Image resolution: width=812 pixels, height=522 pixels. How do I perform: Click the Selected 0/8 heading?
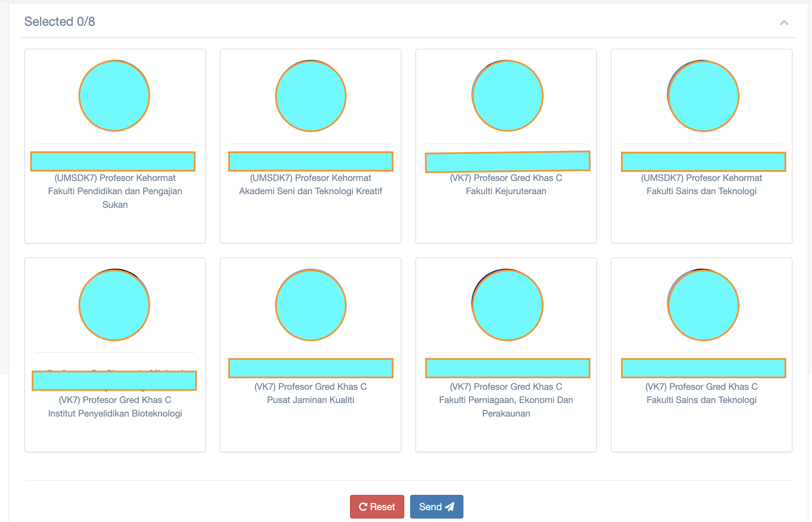[59, 22]
